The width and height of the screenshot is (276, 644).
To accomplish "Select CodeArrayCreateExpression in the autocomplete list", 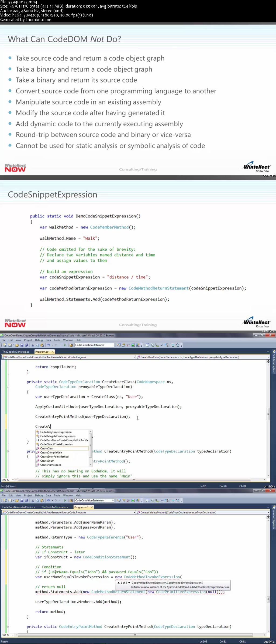I will [x=62, y=432].
